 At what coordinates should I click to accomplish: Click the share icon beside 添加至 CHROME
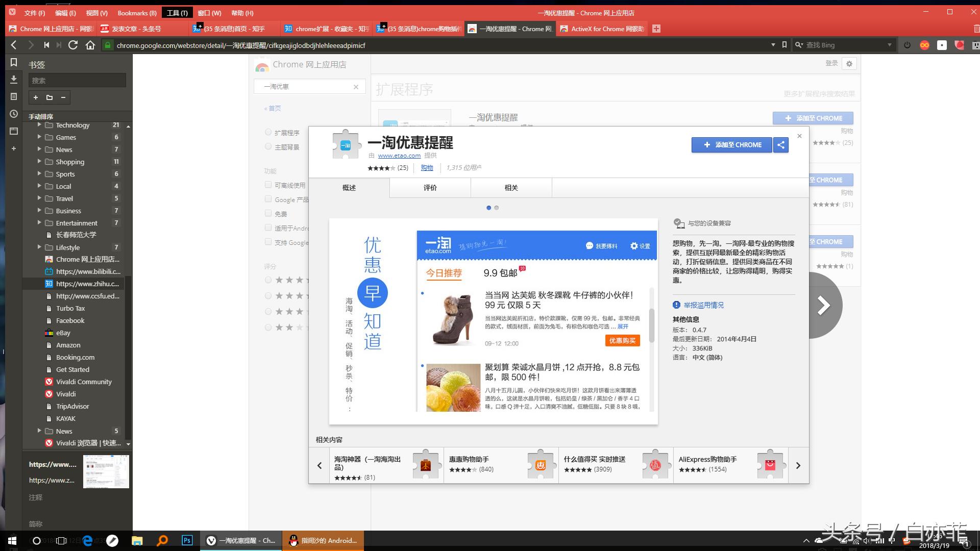[x=780, y=145]
